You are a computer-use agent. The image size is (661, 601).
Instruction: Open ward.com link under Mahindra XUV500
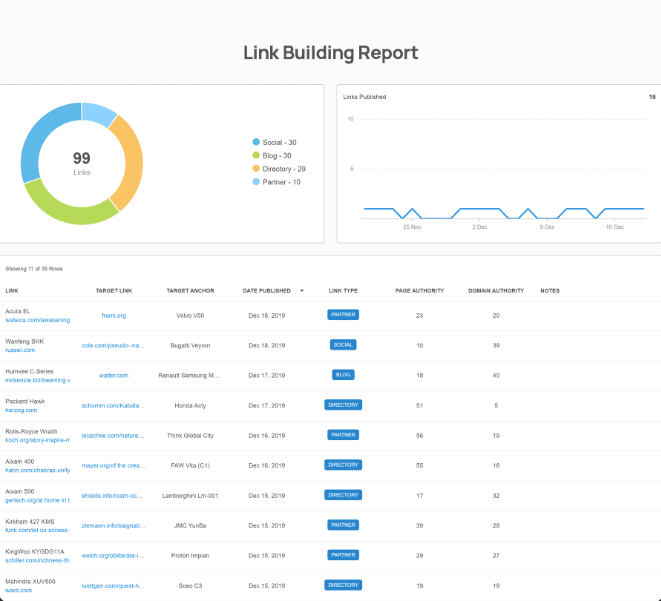coord(19,590)
